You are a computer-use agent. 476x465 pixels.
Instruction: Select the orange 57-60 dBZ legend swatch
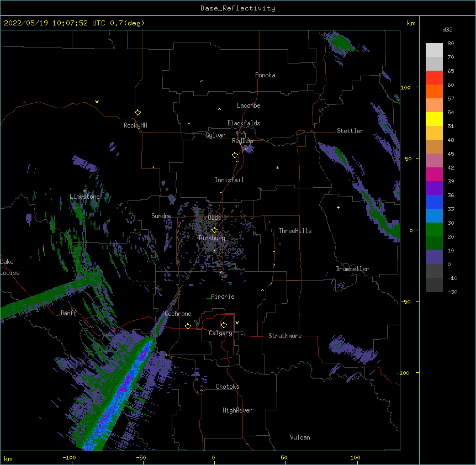[x=434, y=91]
